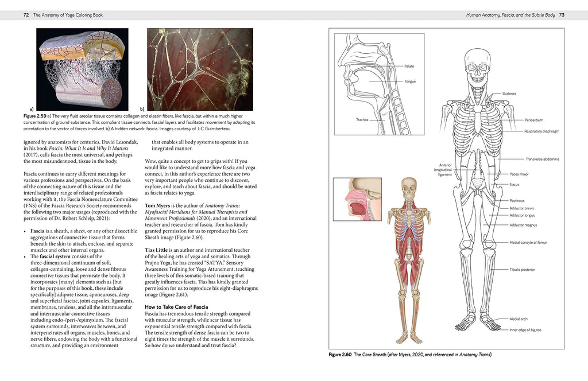Click the bold term 'fascial system'

55,256
